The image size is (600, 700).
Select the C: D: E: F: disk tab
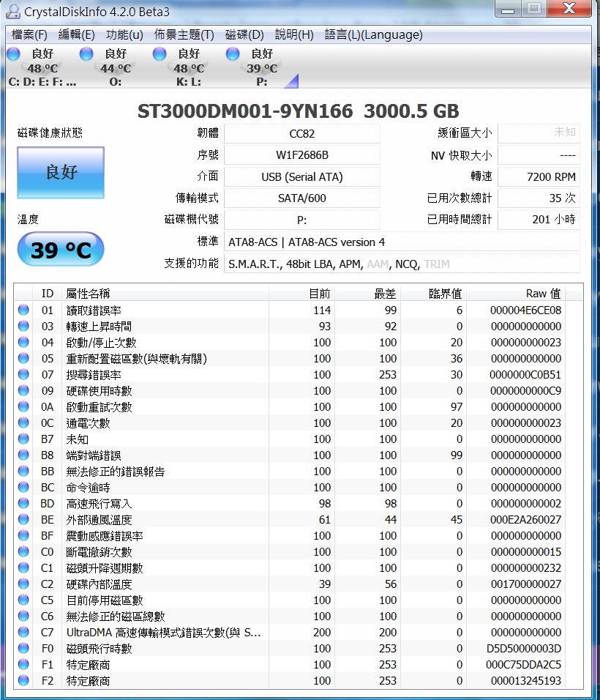tap(42, 67)
